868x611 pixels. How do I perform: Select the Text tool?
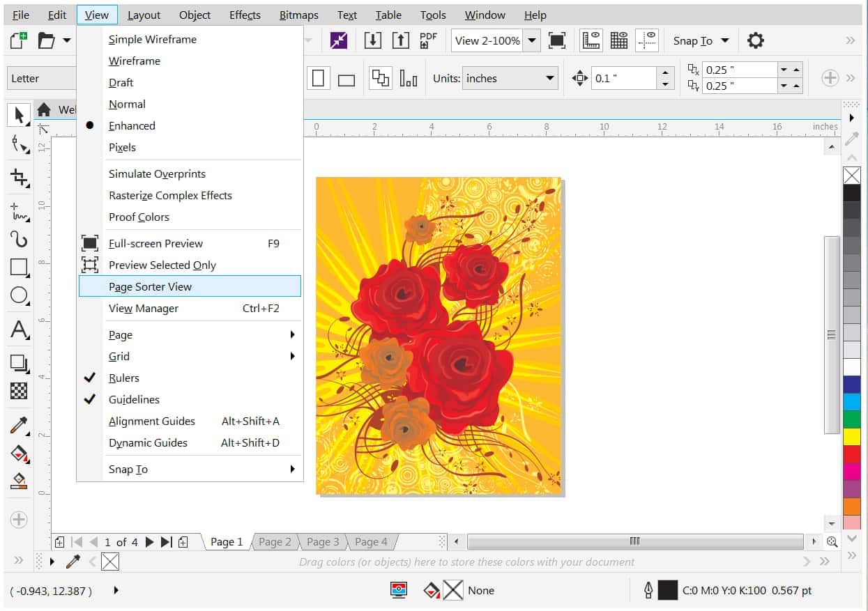(x=19, y=329)
